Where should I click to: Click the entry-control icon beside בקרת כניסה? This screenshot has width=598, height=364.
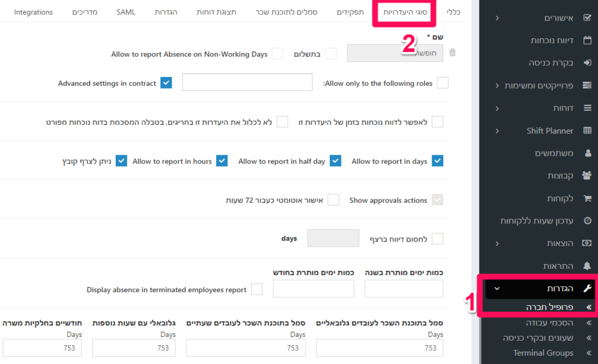587,62
